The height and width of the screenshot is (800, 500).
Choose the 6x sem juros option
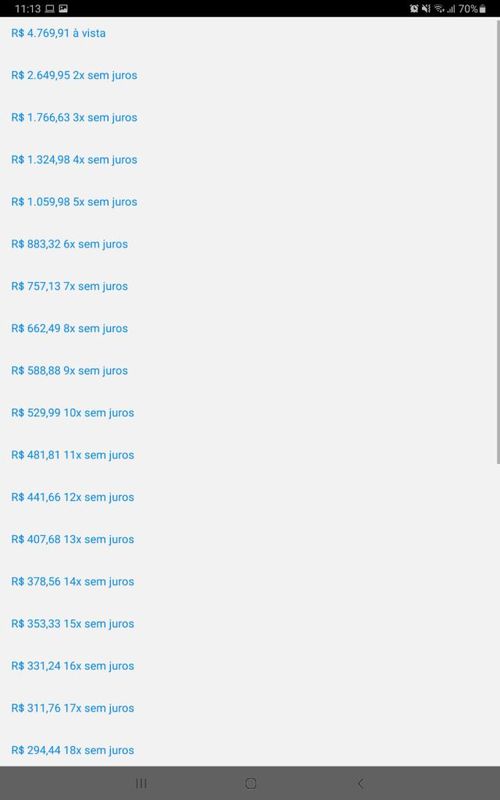[x=69, y=244]
